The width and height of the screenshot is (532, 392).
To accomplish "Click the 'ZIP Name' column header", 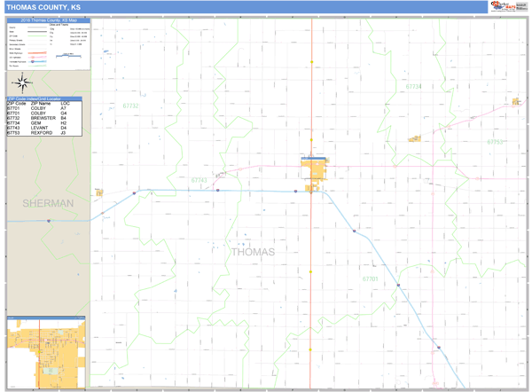I will coord(41,103).
